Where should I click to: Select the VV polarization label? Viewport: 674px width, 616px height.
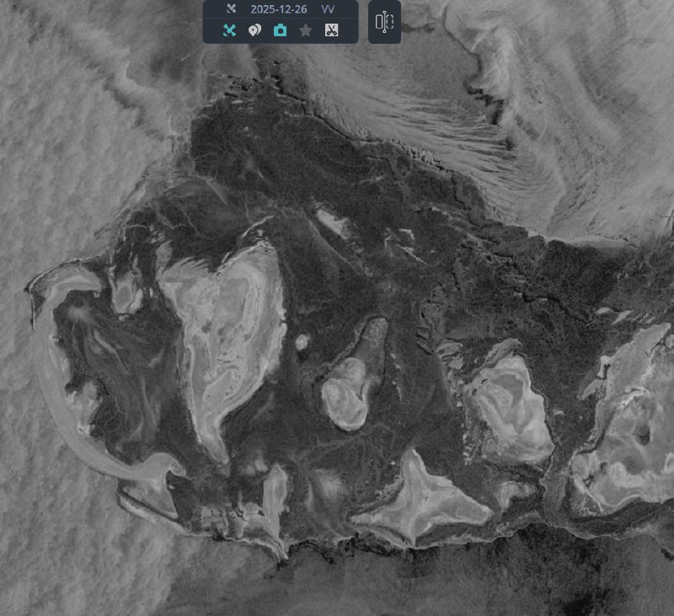pyautogui.click(x=328, y=9)
